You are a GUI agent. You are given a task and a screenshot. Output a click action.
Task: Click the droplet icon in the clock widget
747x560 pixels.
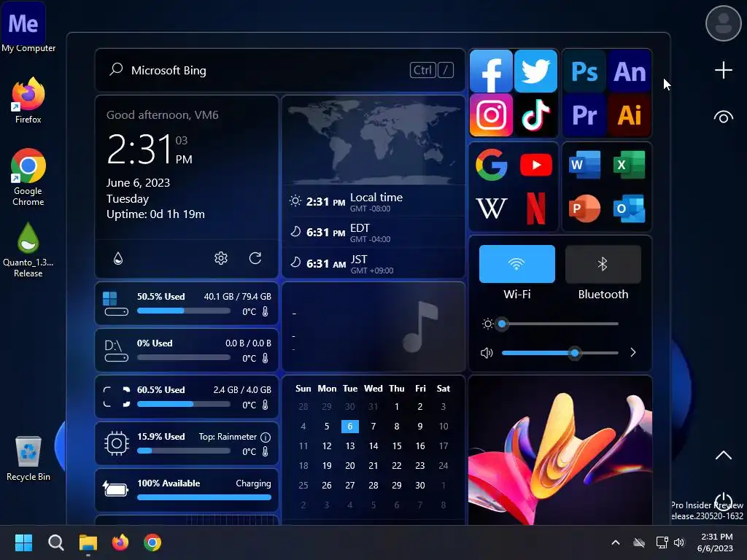[x=118, y=258]
